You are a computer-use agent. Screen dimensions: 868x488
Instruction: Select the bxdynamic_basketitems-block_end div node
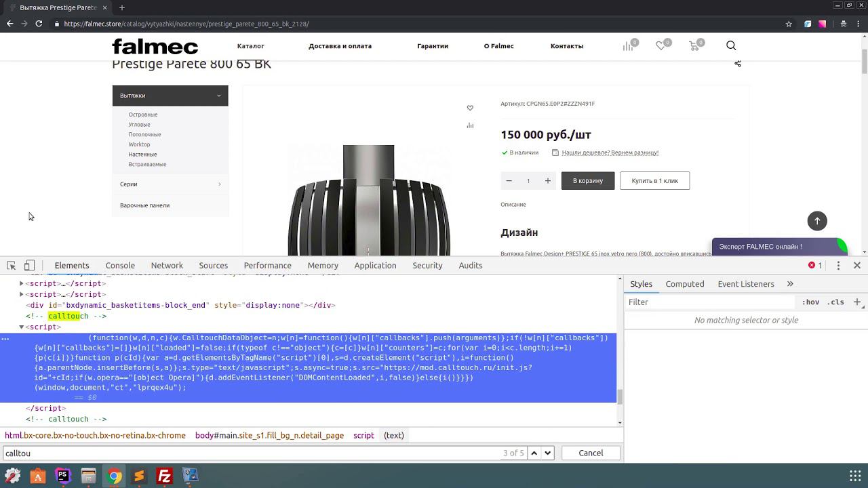point(180,305)
